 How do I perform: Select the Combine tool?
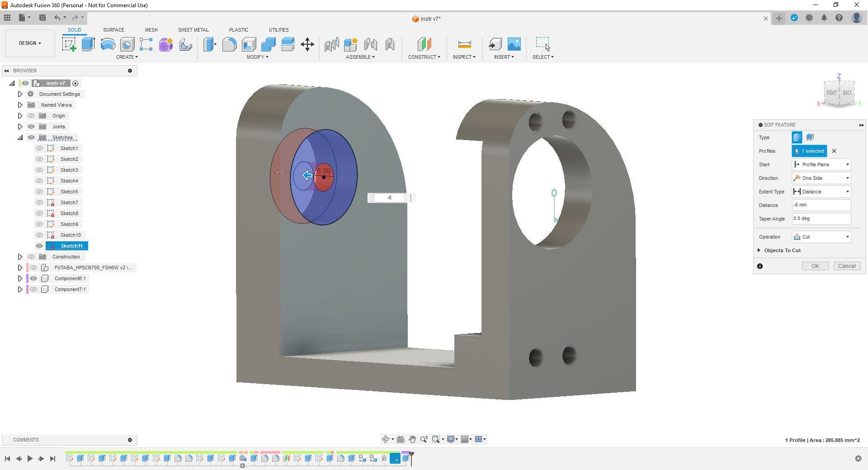coord(268,44)
